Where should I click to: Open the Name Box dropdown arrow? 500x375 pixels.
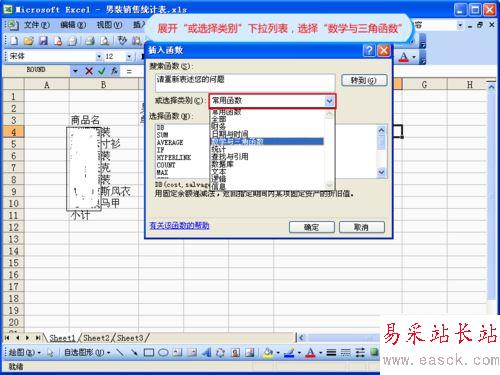(x=75, y=71)
